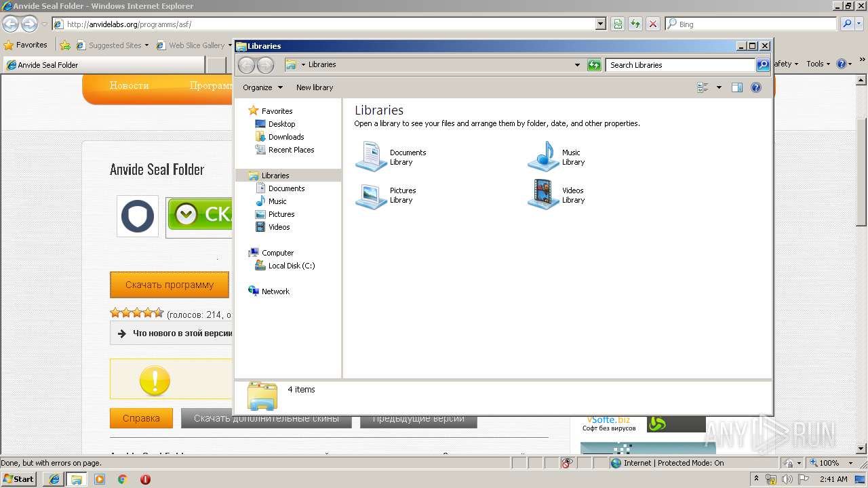Open Explorer help question mark icon
This screenshot has width=868, height=488.
pyautogui.click(x=756, y=87)
